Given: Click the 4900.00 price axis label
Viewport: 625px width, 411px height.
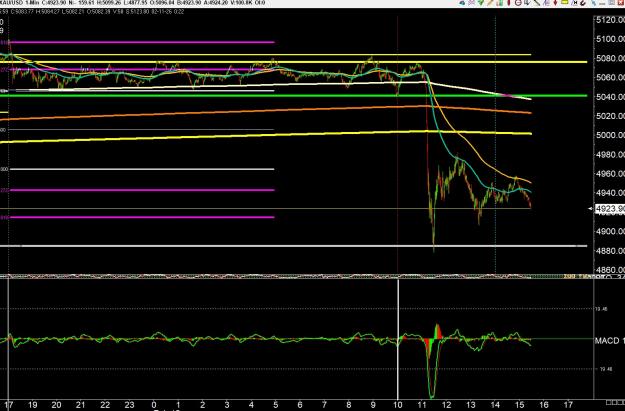Looking at the screenshot, I should point(610,231).
